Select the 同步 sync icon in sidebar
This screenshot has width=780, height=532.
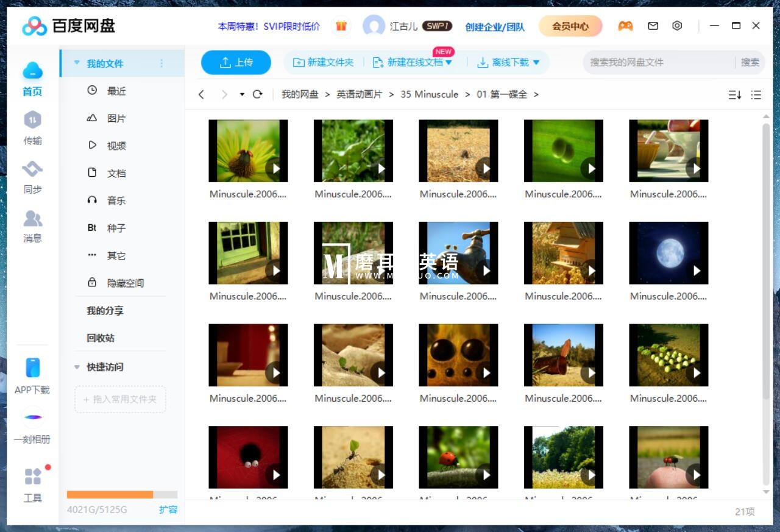32,177
